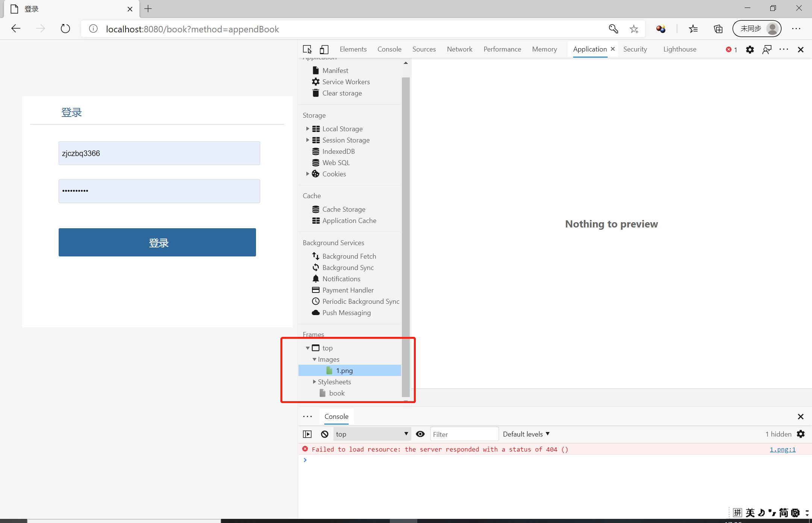The height and width of the screenshot is (523, 812).
Task: Switch to the Elements tab
Action: tap(353, 49)
